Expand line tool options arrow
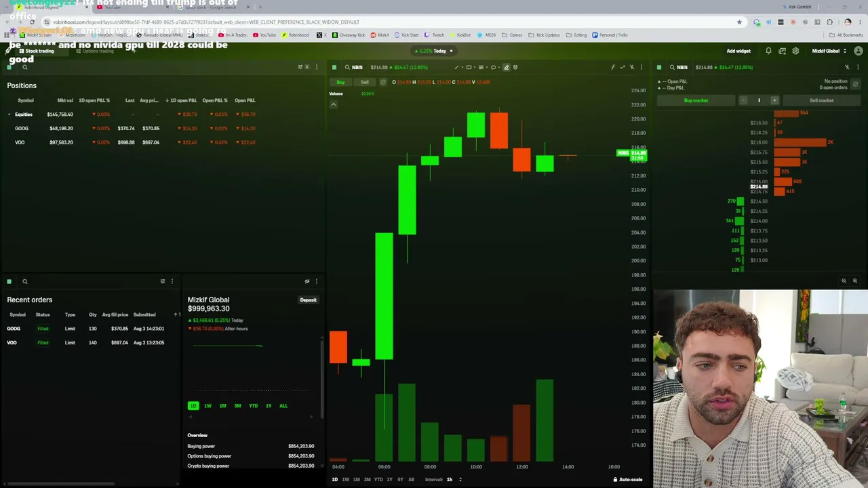The image size is (868, 488). pos(461,67)
